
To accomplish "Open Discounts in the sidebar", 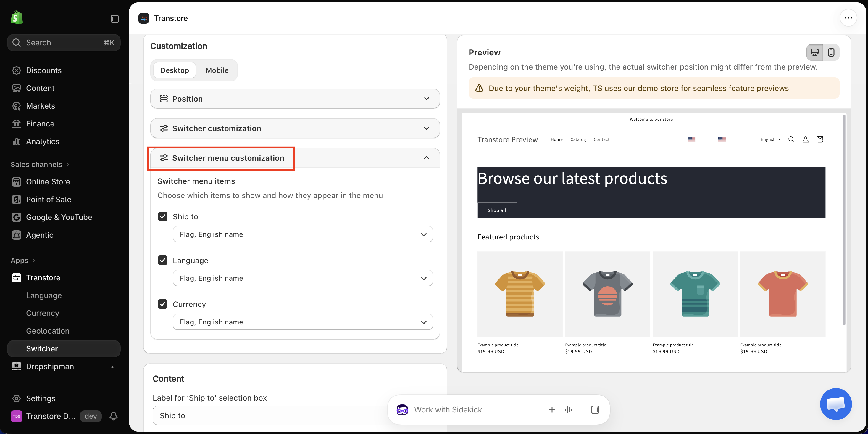I will tap(64, 70).
